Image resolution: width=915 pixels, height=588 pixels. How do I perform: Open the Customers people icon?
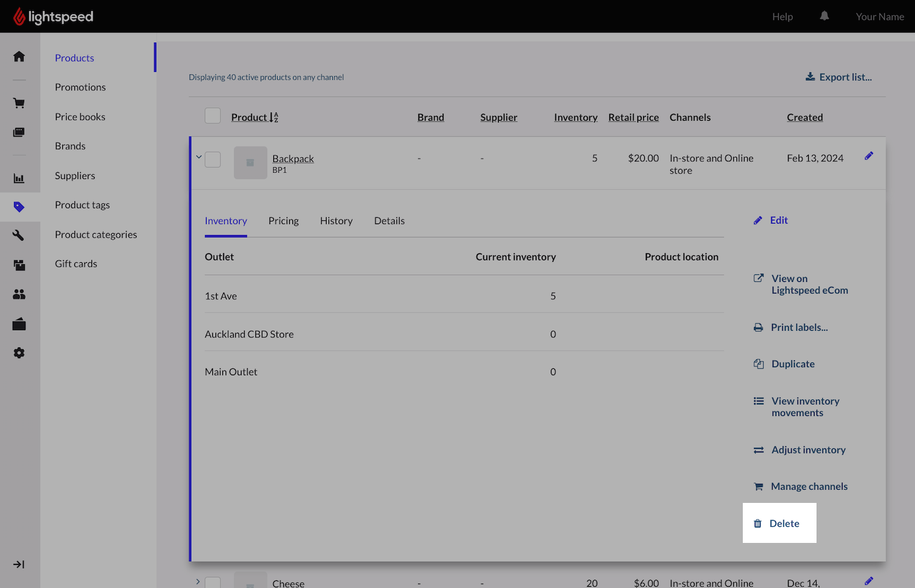click(x=19, y=294)
